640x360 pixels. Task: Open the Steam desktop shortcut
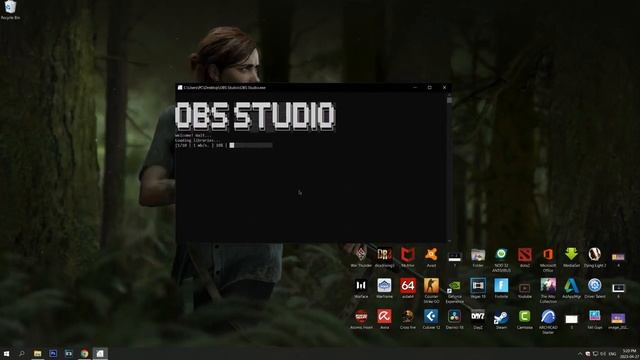click(501, 319)
